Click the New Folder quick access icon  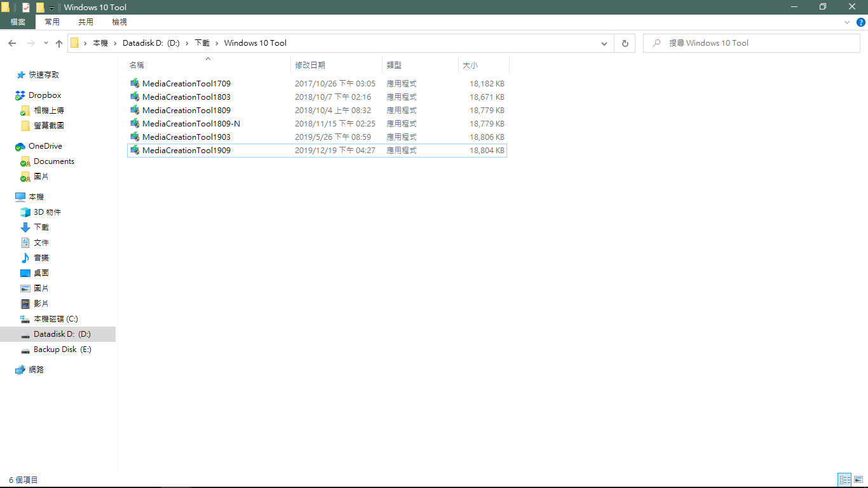(x=40, y=7)
